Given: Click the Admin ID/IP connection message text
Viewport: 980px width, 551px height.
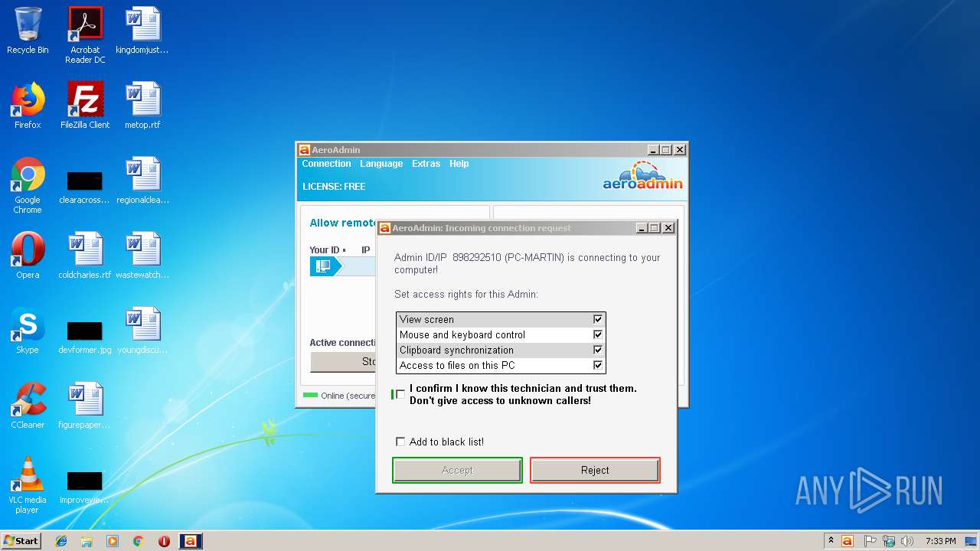Looking at the screenshot, I should 527,263.
